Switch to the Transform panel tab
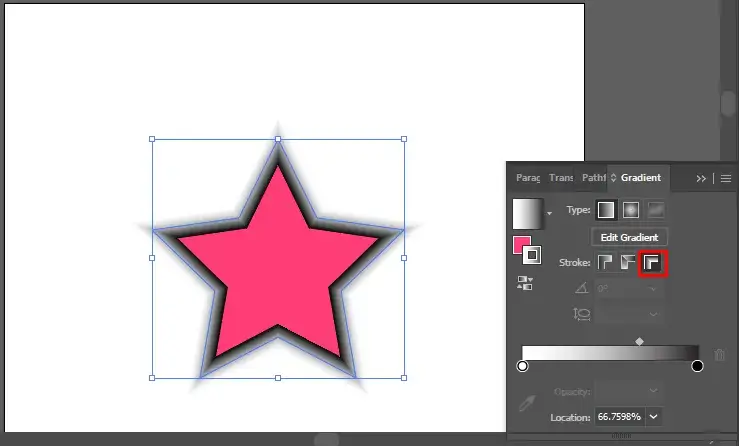 click(561, 178)
